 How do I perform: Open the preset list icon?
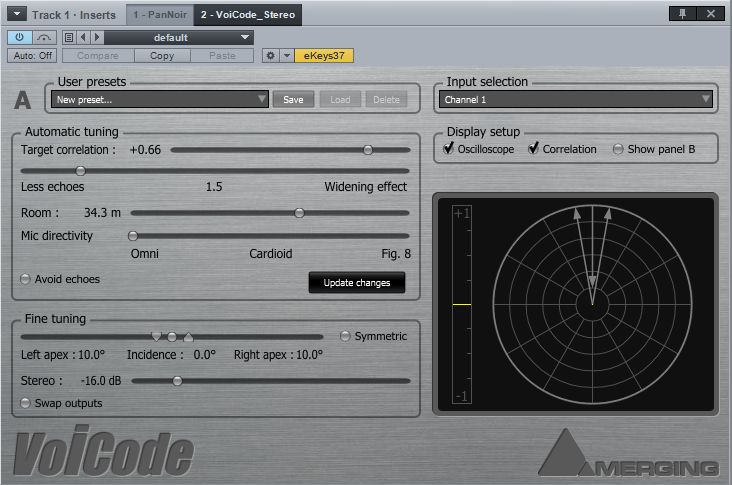[x=69, y=37]
